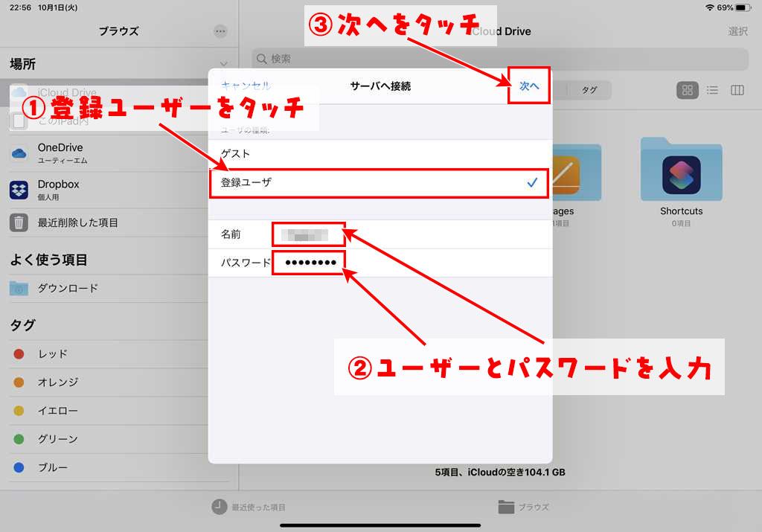Switch to icon grid view
This screenshot has height=532, width=762.
[687, 90]
